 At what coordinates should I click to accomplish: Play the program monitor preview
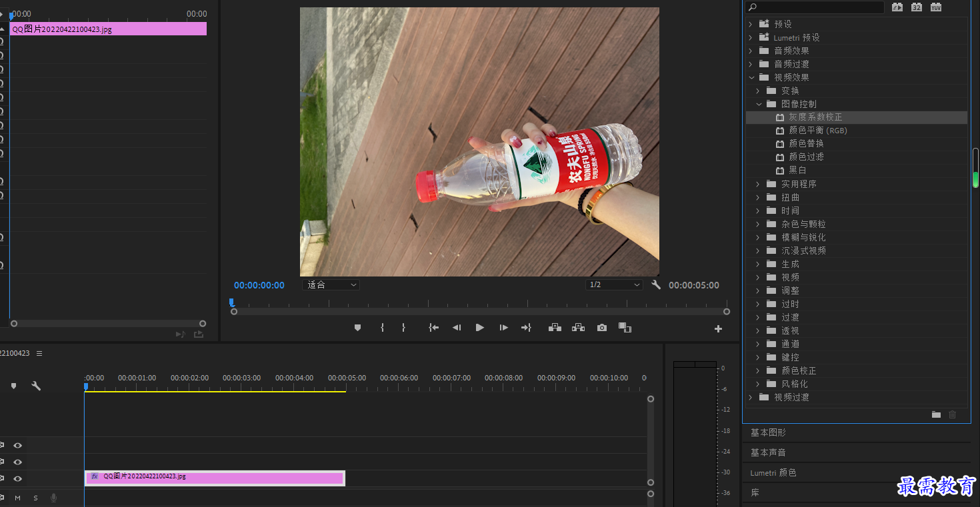(x=479, y=328)
